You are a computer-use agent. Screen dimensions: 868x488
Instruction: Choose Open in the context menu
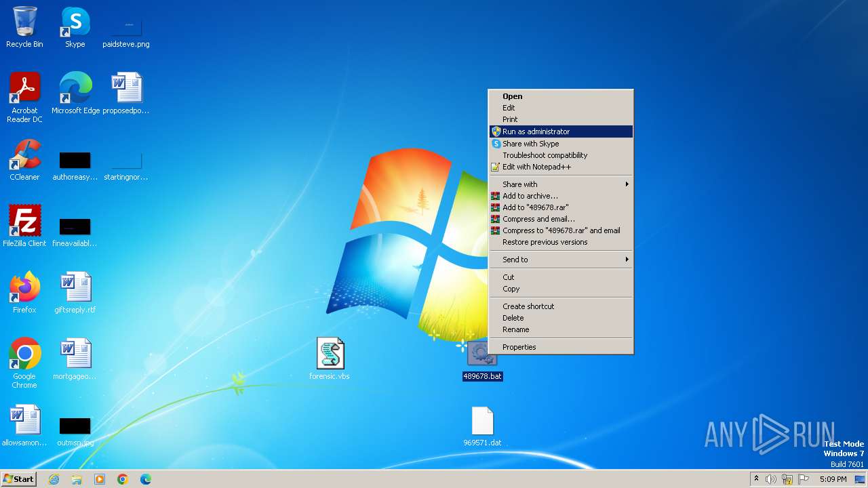pyautogui.click(x=561, y=96)
